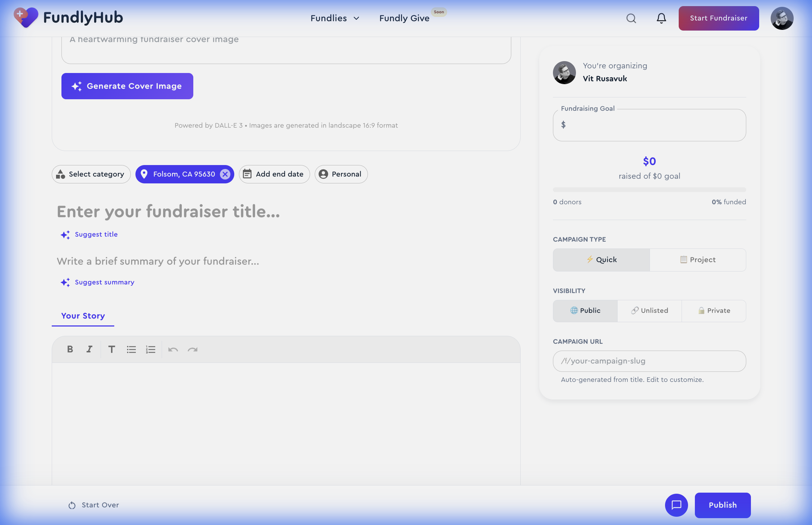812x525 pixels.
Task: Click the Suggest title link
Action: [x=96, y=234]
